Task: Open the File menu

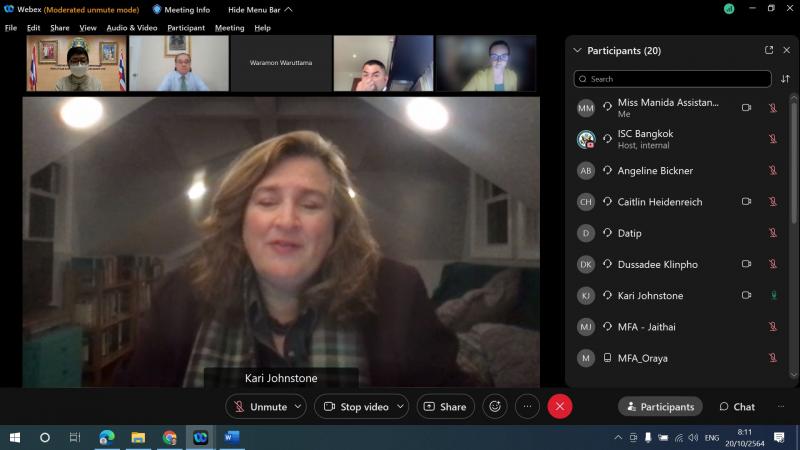Action: click(x=11, y=28)
